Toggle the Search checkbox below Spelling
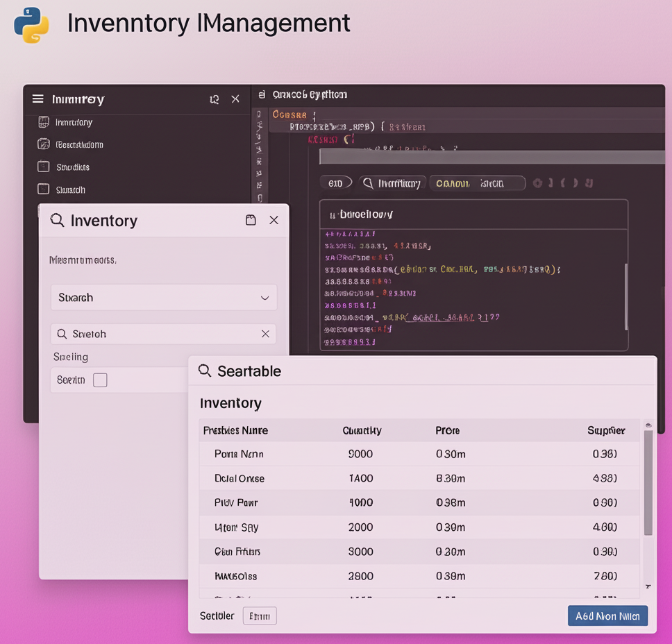This screenshot has width=672, height=644. pyautogui.click(x=99, y=380)
